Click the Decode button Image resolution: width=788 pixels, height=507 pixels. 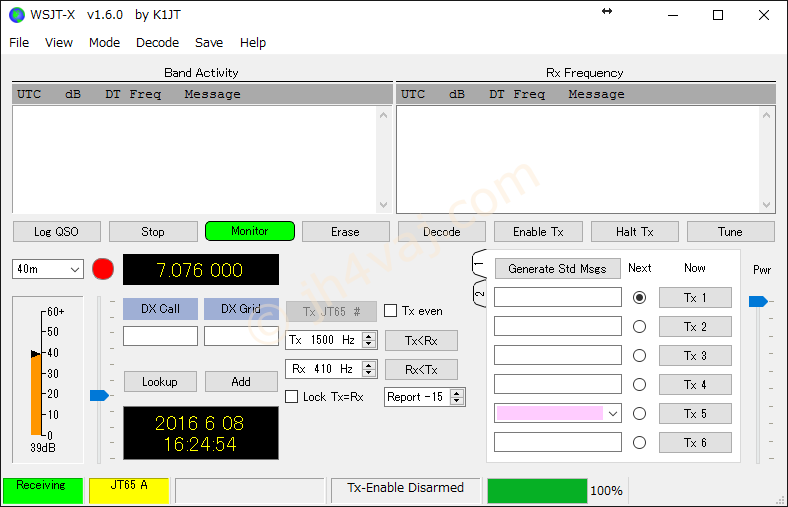coord(442,232)
